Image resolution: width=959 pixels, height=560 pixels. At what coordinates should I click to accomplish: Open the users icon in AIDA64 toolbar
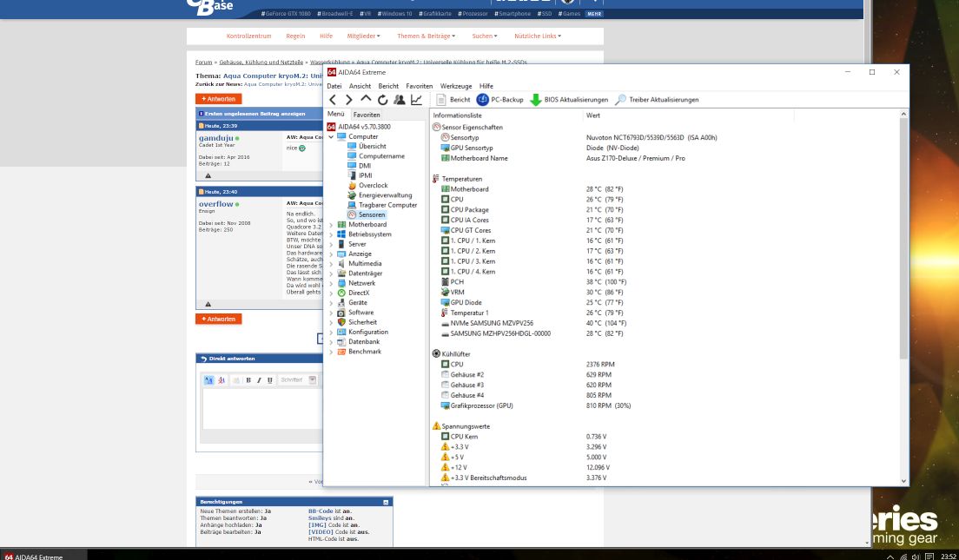[400, 100]
